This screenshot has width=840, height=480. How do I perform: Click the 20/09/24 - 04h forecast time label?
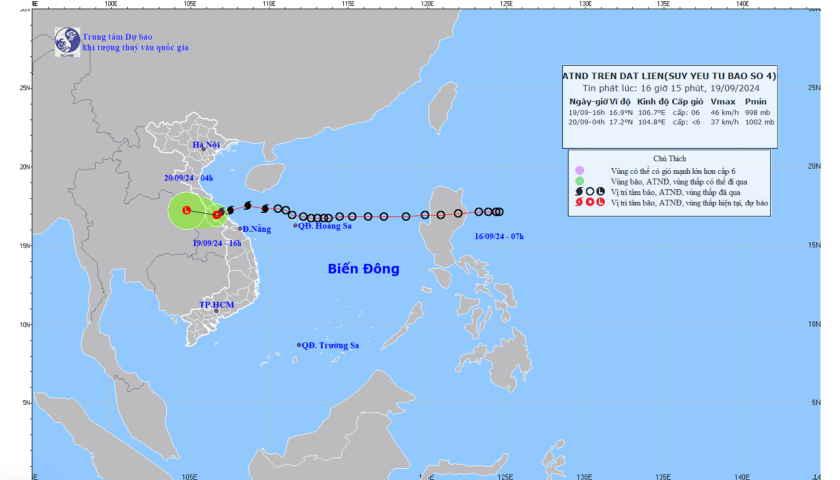[189, 177]
